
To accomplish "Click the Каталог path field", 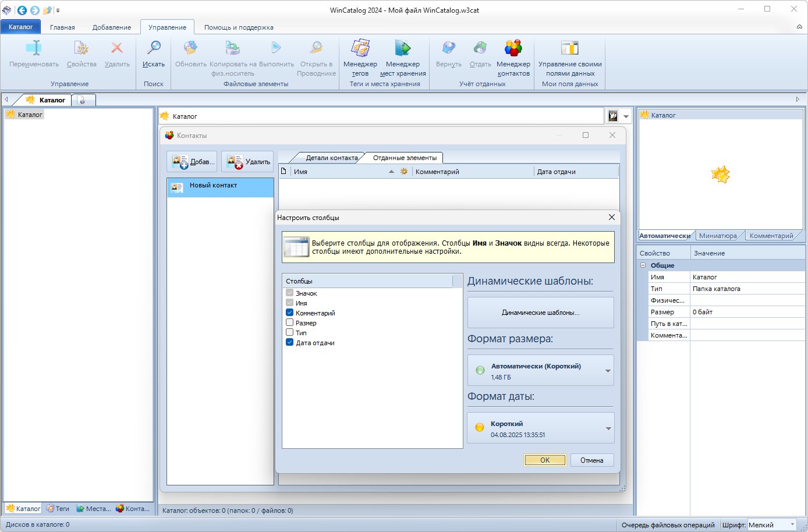I will click(381, 116).
